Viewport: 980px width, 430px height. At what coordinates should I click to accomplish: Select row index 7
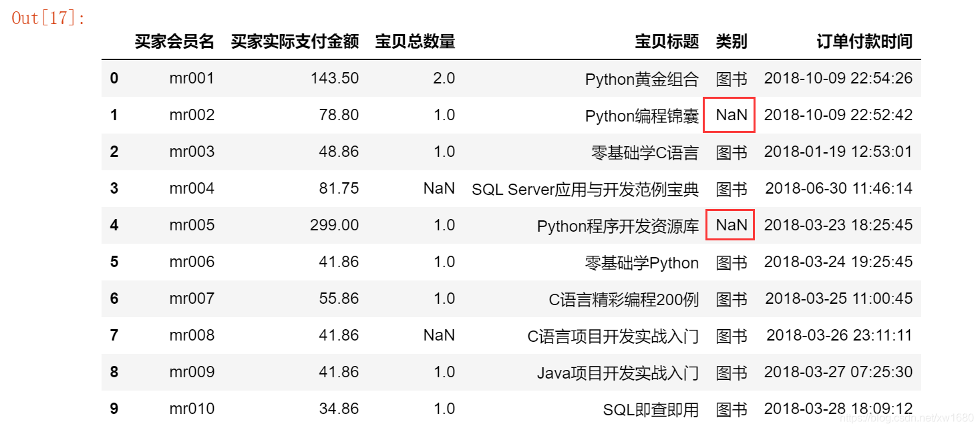point(114,335)
